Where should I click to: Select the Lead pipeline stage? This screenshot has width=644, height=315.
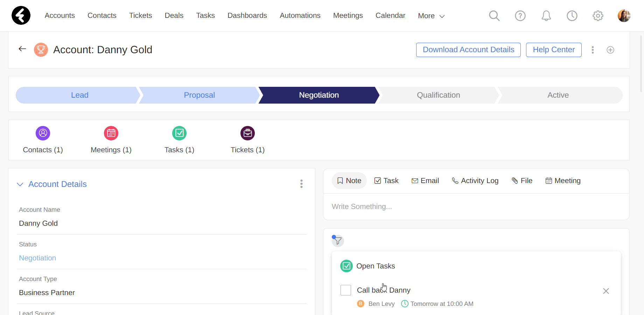[78, 95]
